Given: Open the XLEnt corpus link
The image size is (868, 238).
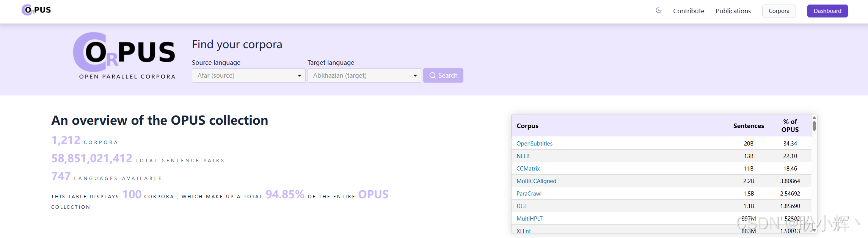Looking at the screenshot, I should coord(524,231).
